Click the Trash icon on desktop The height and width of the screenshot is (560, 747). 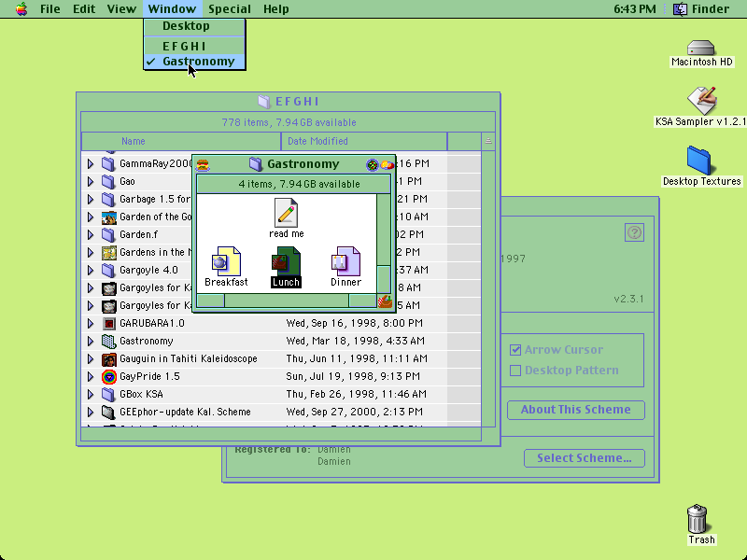tap(698, 519)
